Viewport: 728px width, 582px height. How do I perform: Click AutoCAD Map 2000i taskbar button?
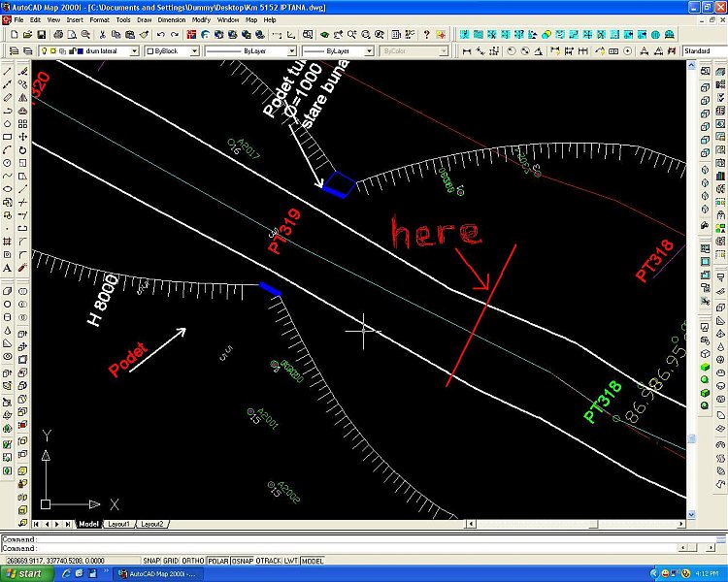click(155, 573)
